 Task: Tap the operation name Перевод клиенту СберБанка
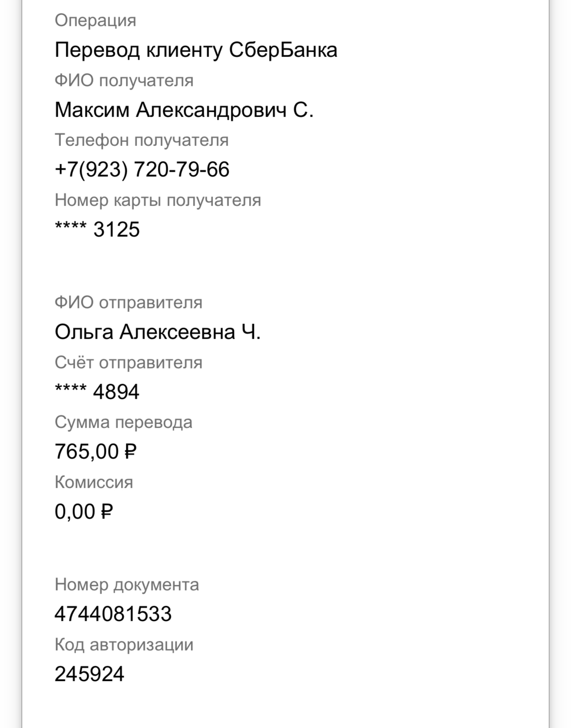(x=196, y=50)
